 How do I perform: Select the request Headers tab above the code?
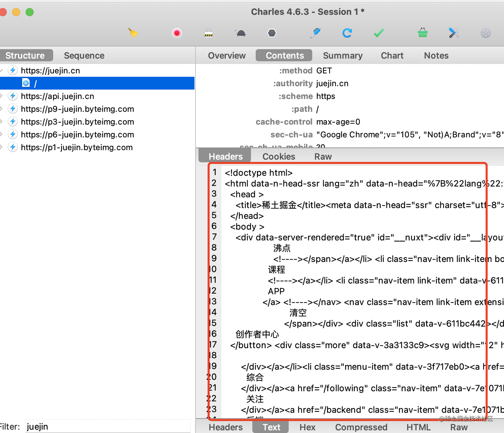225,157
